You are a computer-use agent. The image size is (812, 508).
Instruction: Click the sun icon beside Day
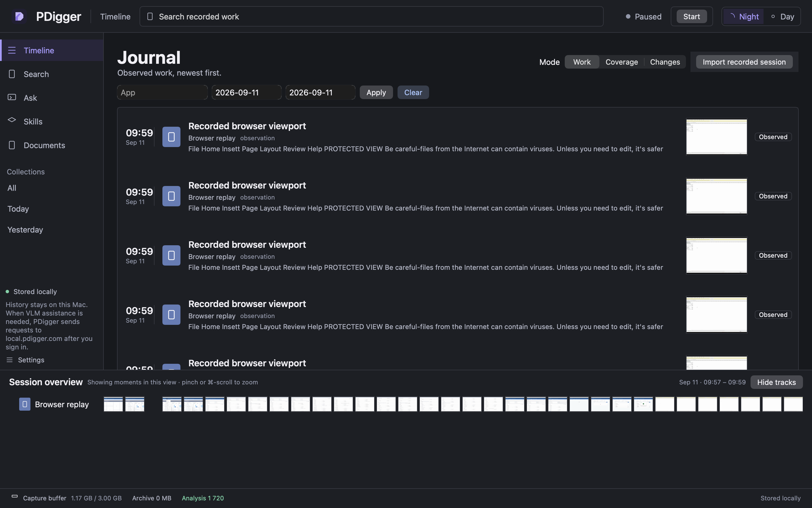click(x=773, y=16)
